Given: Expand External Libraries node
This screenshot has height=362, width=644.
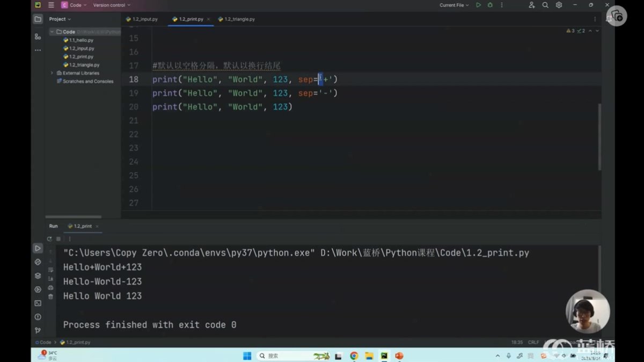Looking at the screenshot, I should (x=53, y=73).
